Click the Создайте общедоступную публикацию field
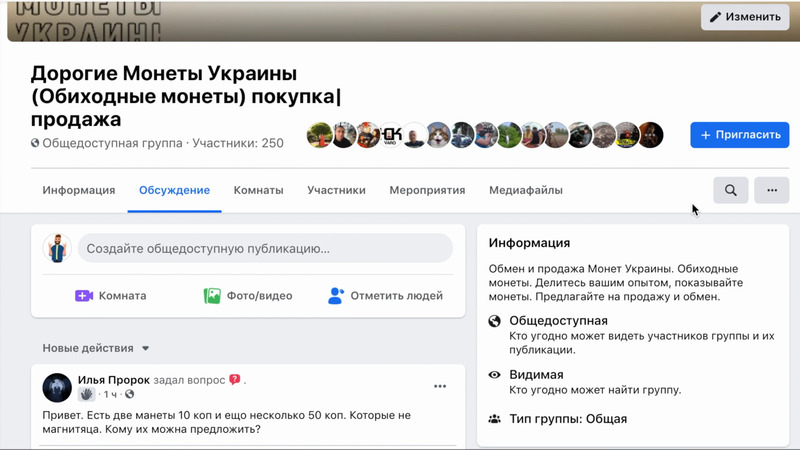This screenshot has width=800, height=450. (264, 248)
